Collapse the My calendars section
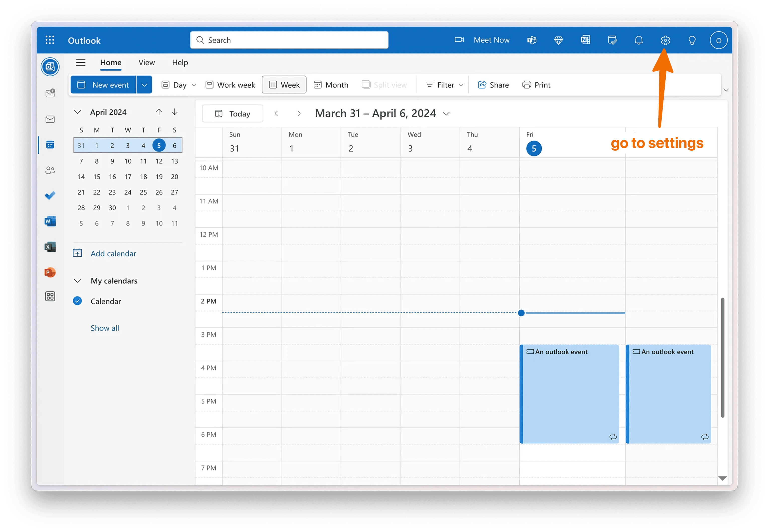This screenshot has width=769, height=532. pos(77,281)
